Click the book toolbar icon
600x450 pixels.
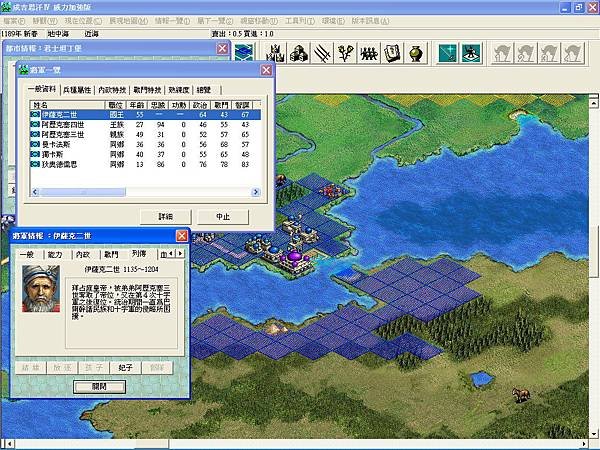(392, 53)
